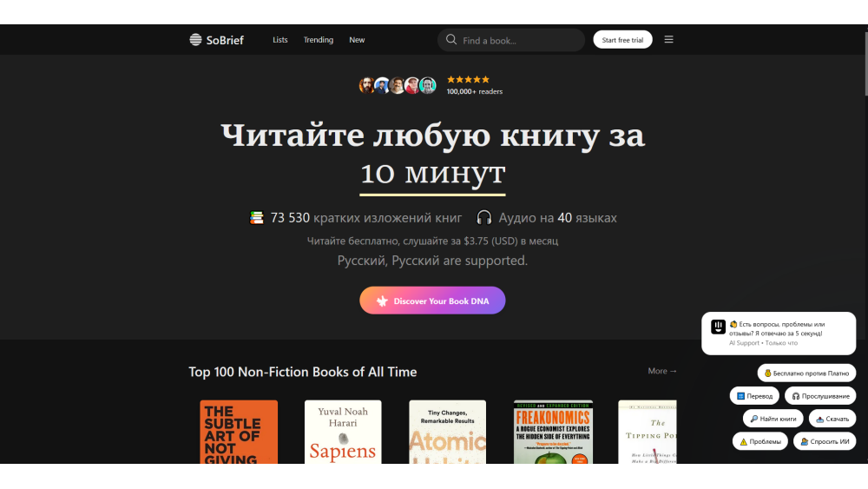Open the Lists menu item
Screen dimensions: 868x489
point(279,40)
